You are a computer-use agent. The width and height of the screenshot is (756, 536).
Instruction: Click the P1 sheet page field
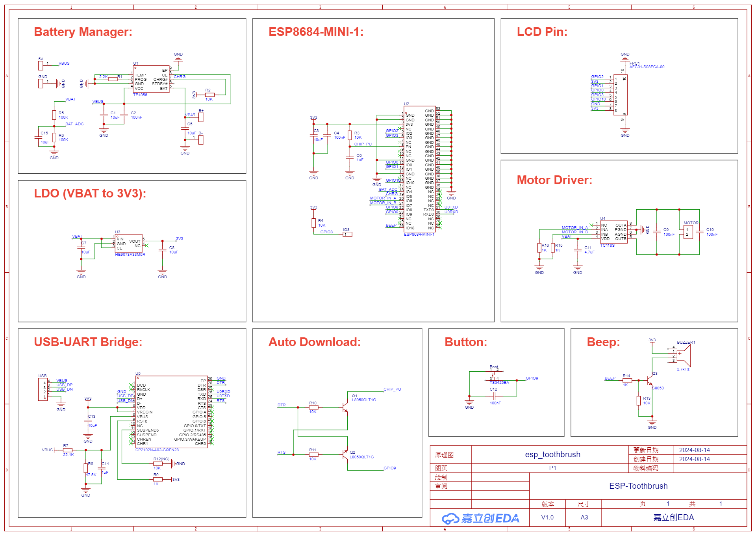[553, 468]
